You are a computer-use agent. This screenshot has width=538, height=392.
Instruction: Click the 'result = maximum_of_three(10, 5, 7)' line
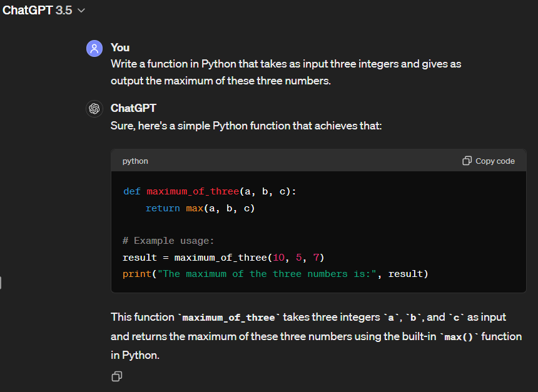click(223, 258)
